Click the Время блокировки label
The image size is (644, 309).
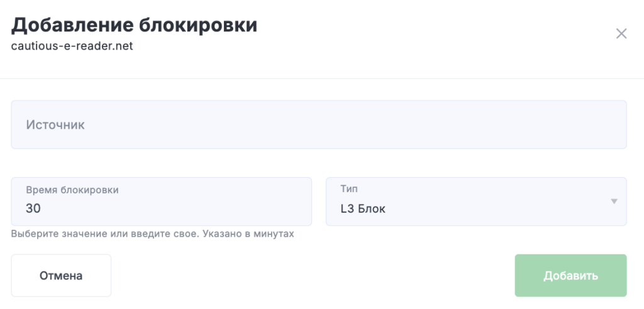tap(72, 190)
